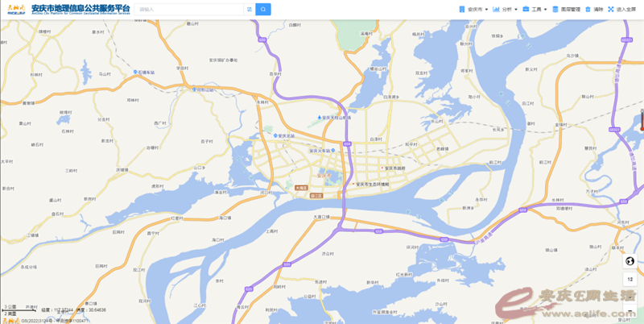
Task: Open route planning icon beside search box
Action: [250, 9]
